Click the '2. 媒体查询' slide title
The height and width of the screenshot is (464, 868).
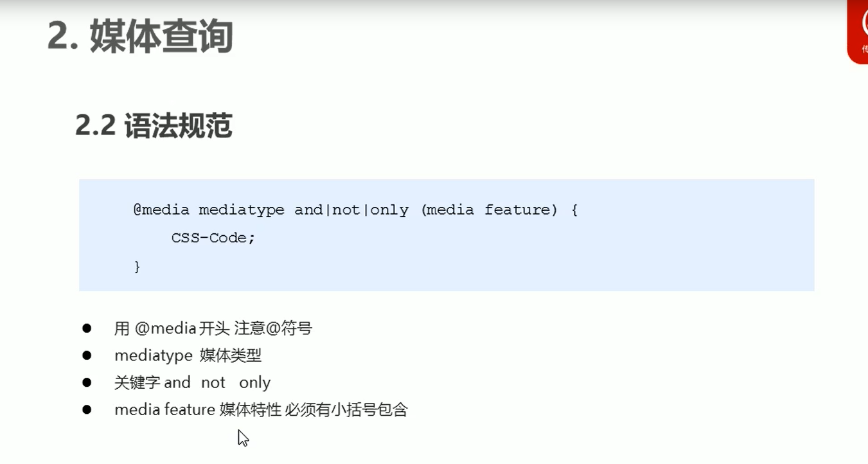140,37
